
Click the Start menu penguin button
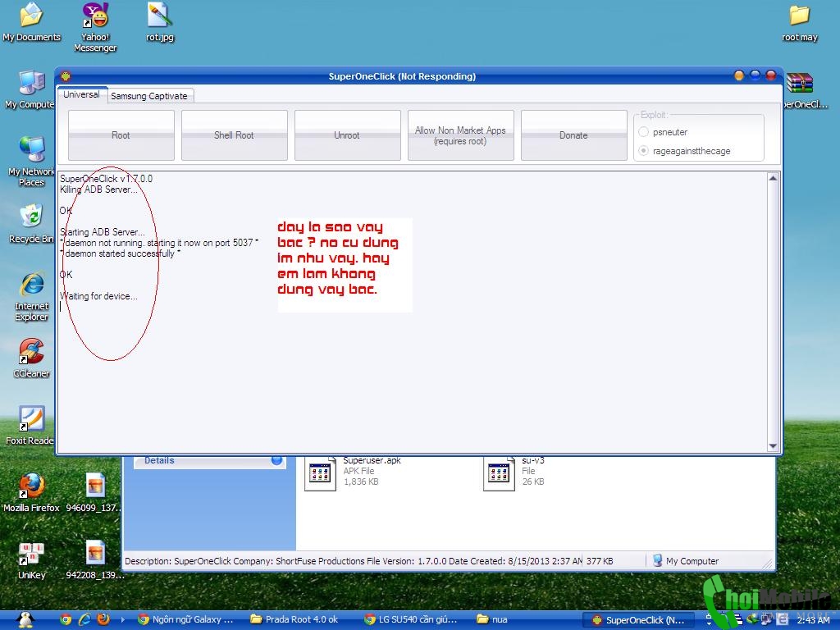tap(25, 619)
